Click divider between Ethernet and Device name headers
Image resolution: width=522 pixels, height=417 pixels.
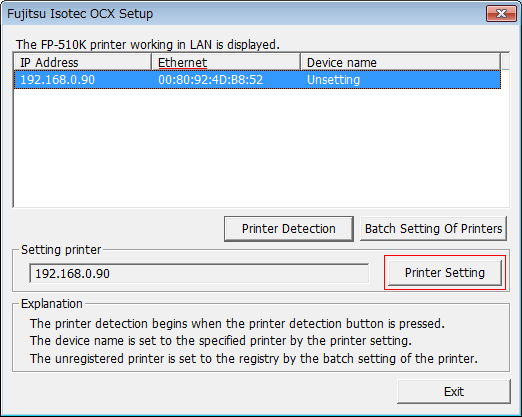point(300,62)
